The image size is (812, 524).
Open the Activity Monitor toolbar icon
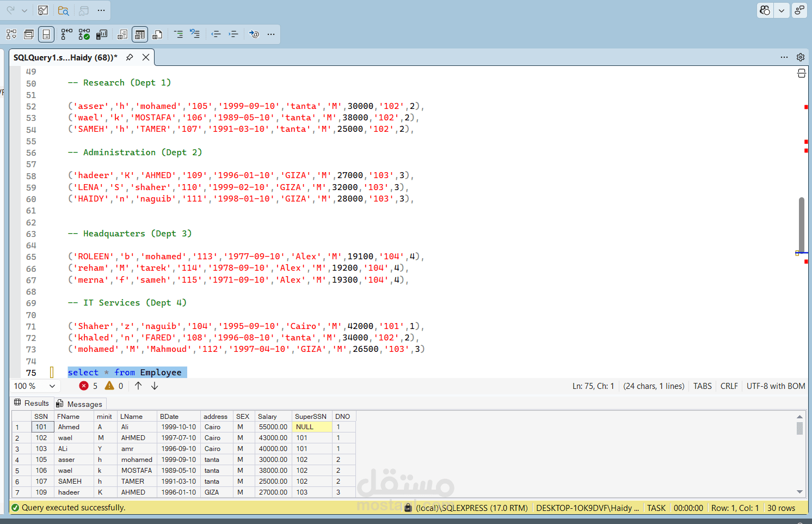pos(43,10)
